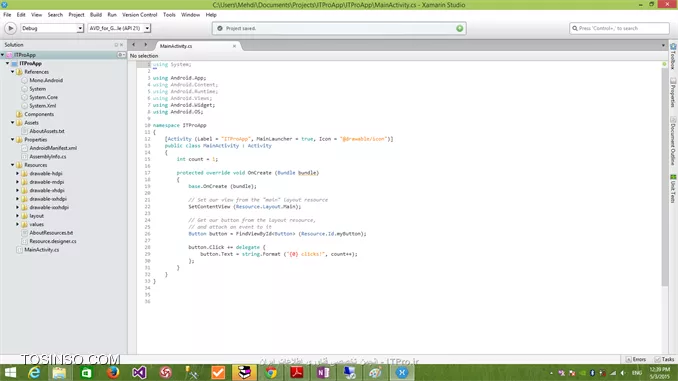This screenshot has height=381, width=678.
Task: Navigate back with the left arrow
Action: [134, 45]
